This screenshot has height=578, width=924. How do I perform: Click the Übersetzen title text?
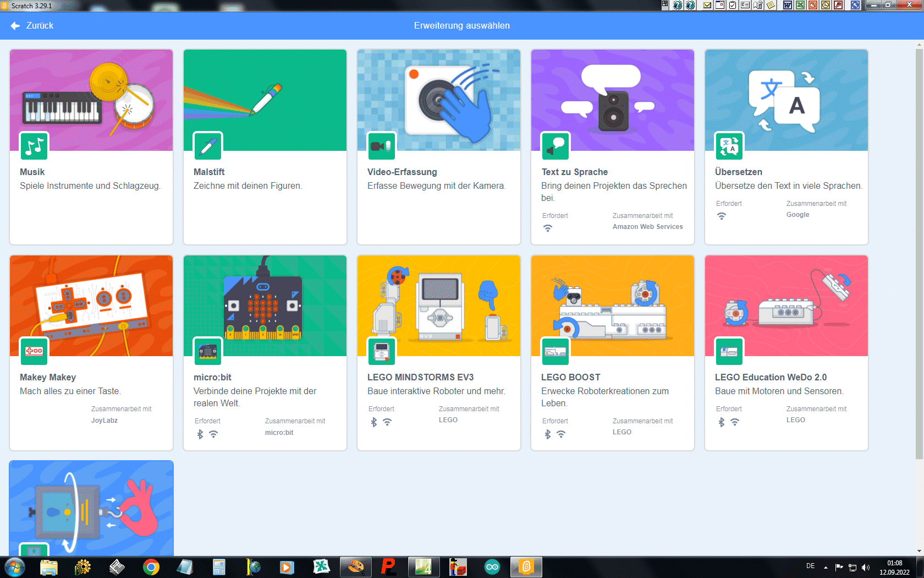point(739,172)
